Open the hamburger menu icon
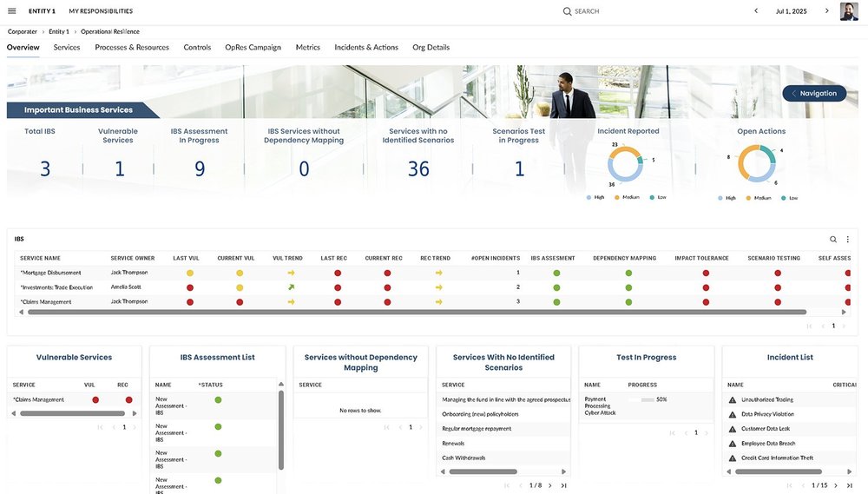The image size is (868, 494). click(x=11, y=11)
